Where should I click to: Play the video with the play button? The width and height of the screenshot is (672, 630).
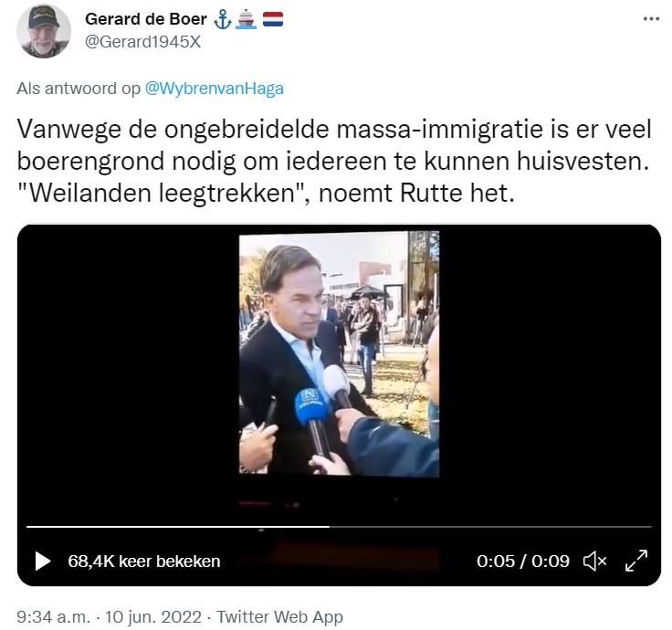tap(42, 561)
